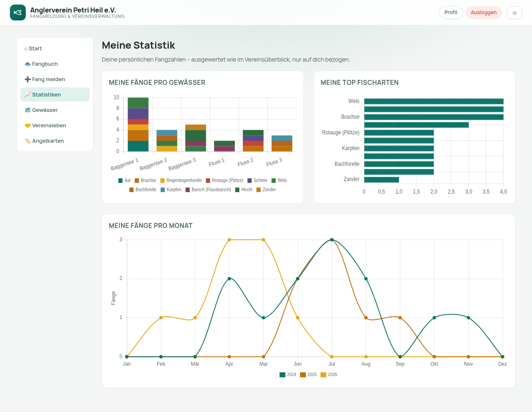Hide the Barsch (Flussbarsch) legend series
Screen dimensions: 532x416
click(208, 190)
